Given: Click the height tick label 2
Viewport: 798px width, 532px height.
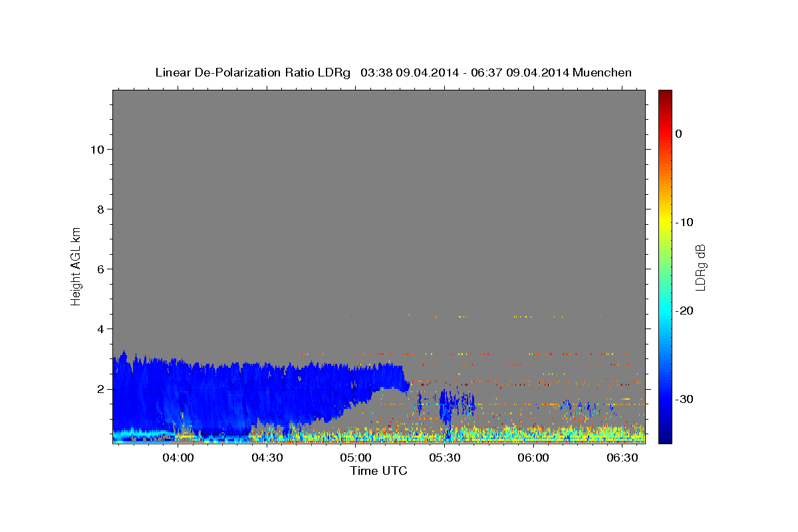Looking at the screenshot, I should point(101,388).
